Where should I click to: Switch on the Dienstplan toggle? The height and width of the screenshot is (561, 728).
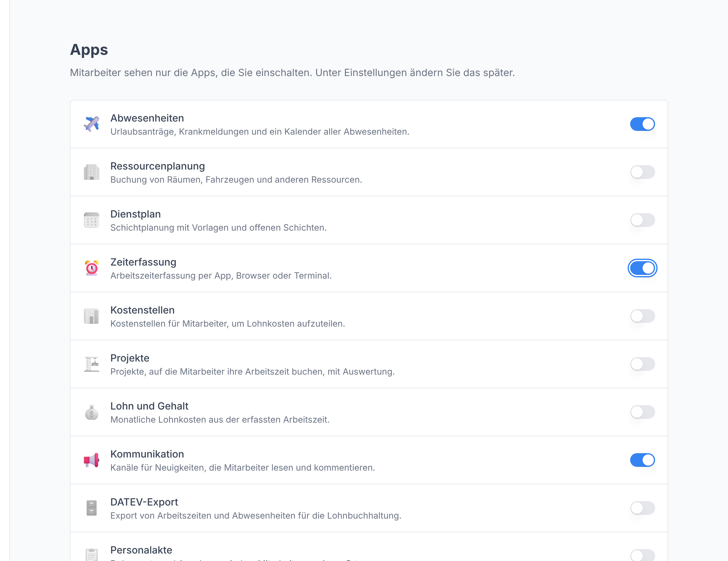click(642, 220)
